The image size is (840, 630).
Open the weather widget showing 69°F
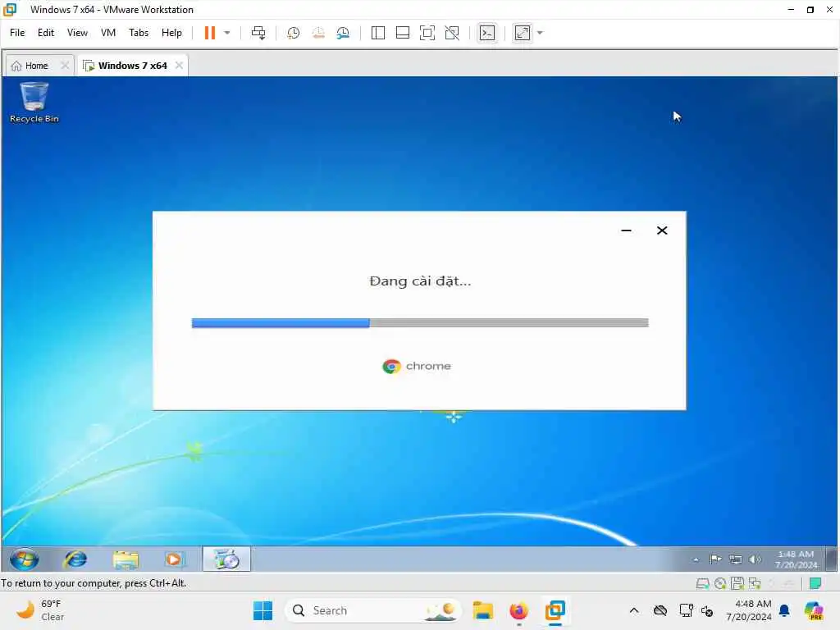click(x=40, y=610)
